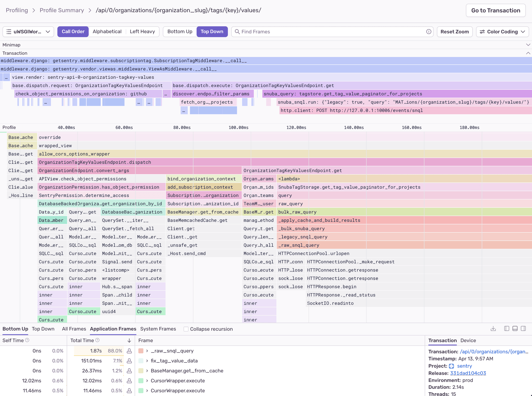Select the right-panel split layout icon

tap(523, 328)
